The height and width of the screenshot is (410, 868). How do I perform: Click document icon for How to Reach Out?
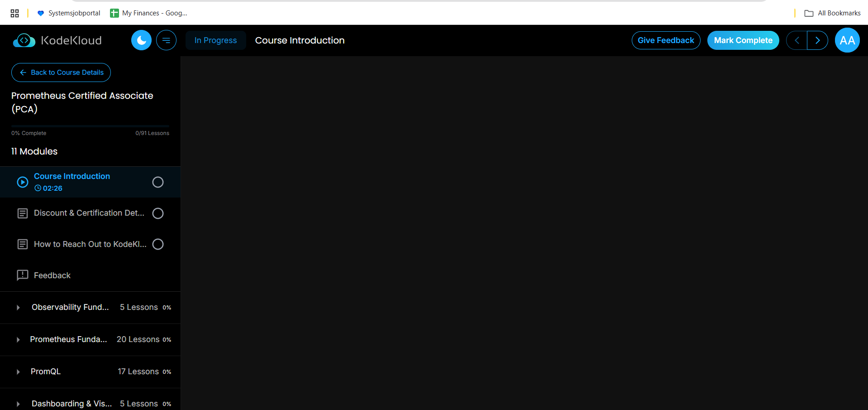click(23, 245)
